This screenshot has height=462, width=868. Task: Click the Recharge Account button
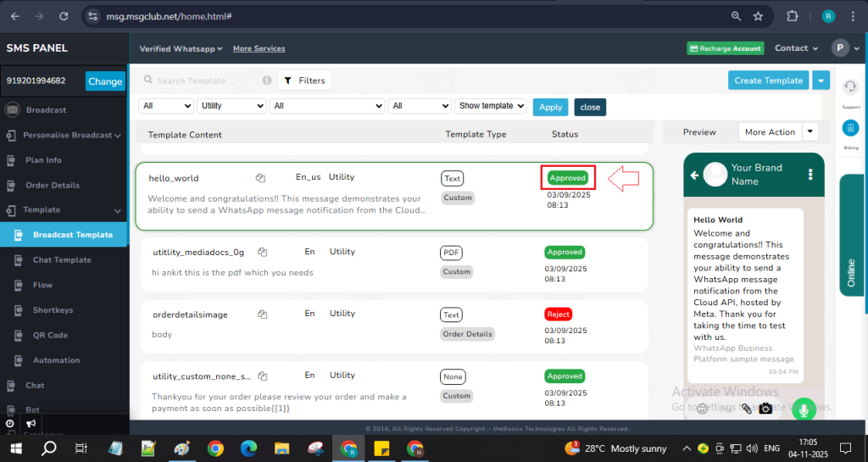(725, 49)
